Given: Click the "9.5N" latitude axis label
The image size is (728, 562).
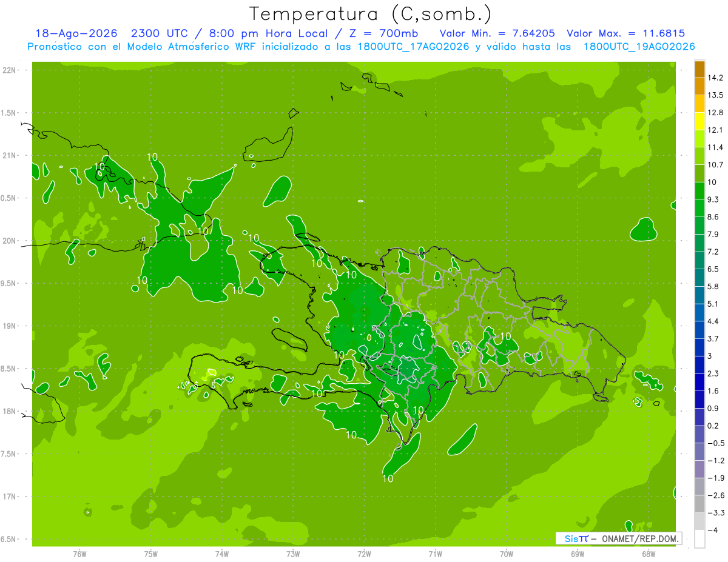Looking at the screenshot, I should click(8, 283).
